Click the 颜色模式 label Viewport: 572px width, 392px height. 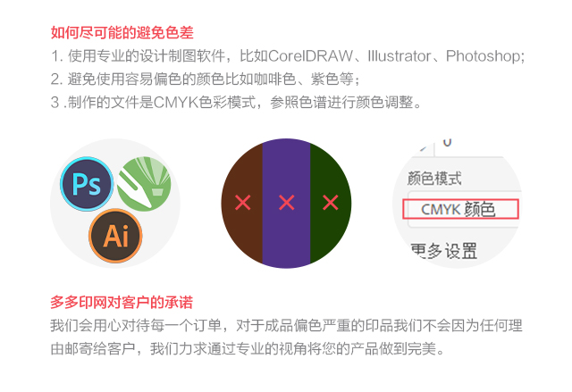tap(434, 179)
